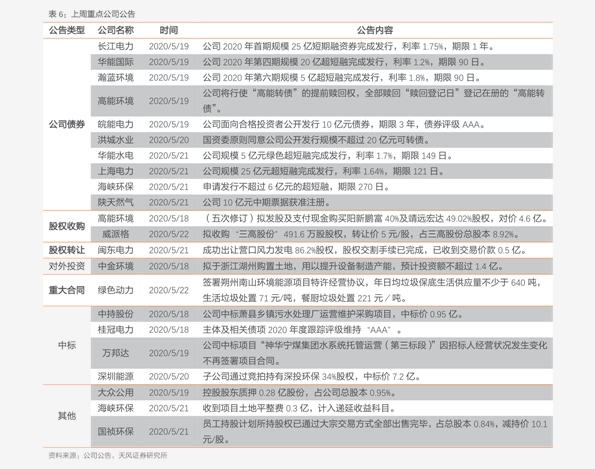Screen dimensions: 595x469
Task: Click company name 桂冠电力
Action: pos(116,330)
